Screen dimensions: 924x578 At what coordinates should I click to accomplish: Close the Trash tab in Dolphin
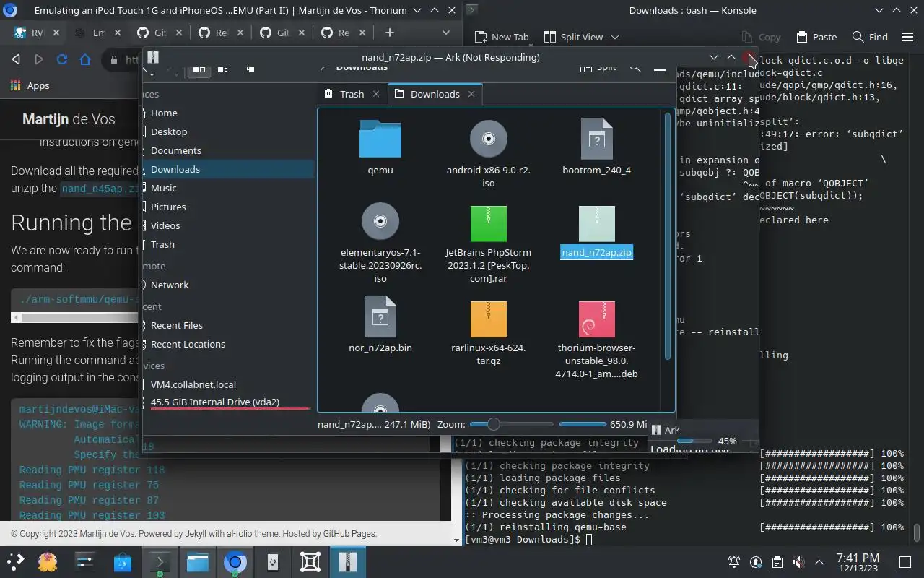(x=376, y=94)
